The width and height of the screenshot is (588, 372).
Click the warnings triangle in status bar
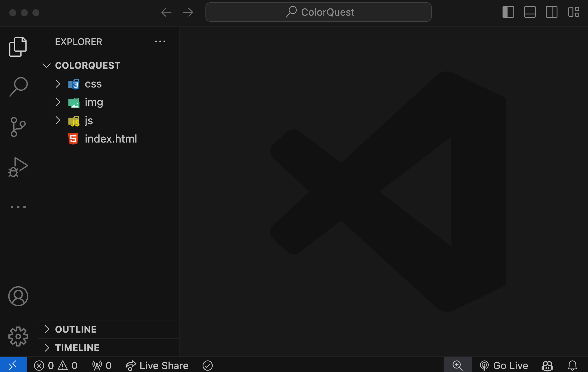pyautogui.click(x=63, y=366)
